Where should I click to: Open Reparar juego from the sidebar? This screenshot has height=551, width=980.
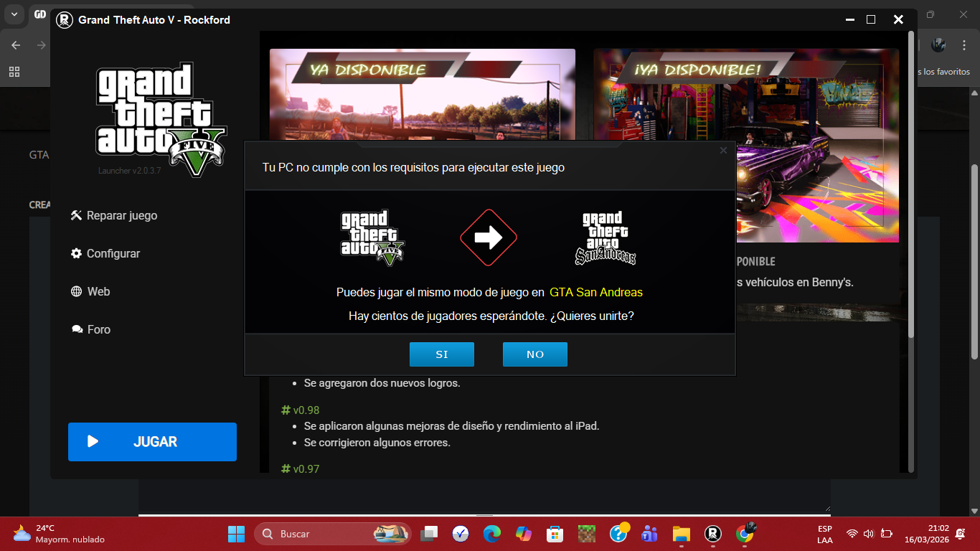pyautogui.click(x=114, y=216)
